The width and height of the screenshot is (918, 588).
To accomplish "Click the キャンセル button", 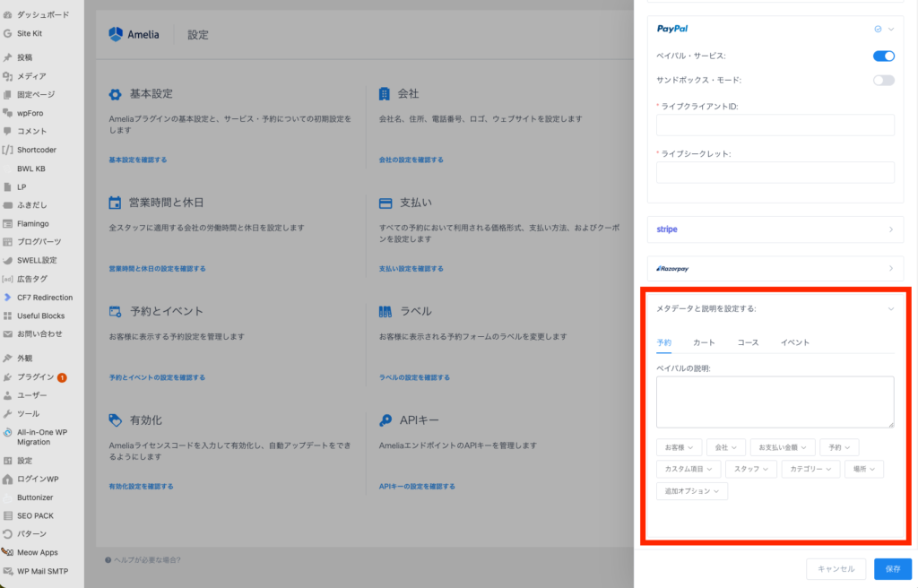I will tap(836, 568).
